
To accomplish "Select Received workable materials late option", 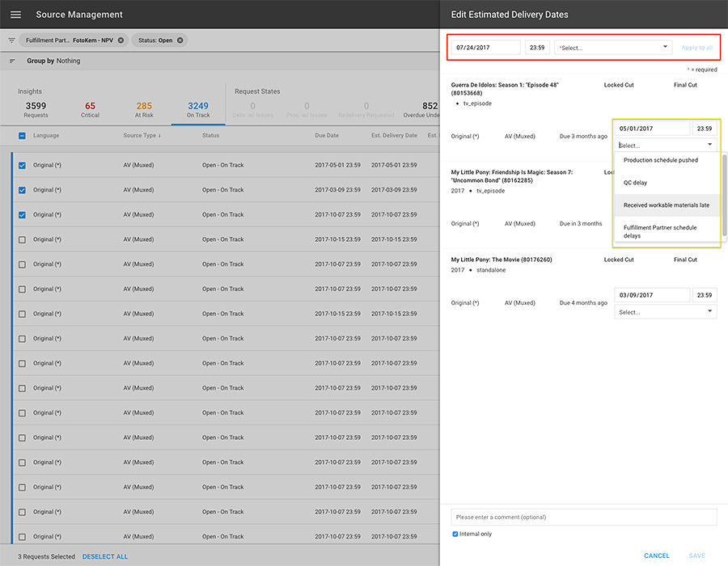I will [667, 205].
